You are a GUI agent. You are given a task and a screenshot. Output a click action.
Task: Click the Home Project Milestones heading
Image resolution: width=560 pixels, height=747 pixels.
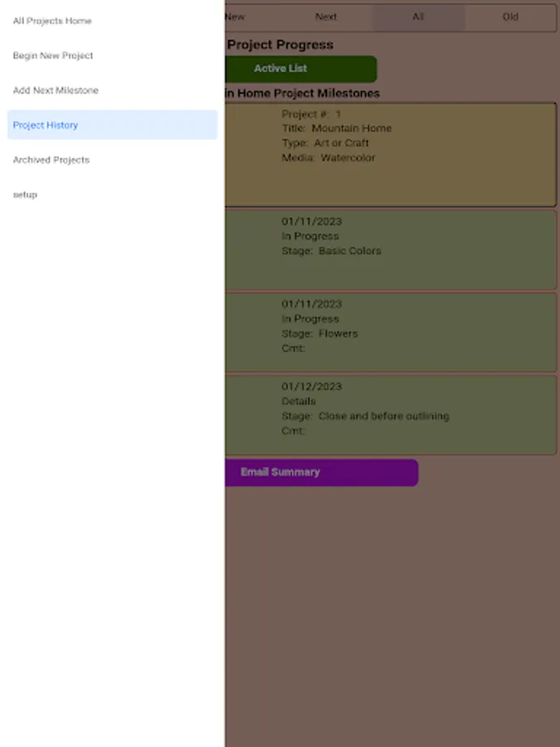(x=302, y=93)
